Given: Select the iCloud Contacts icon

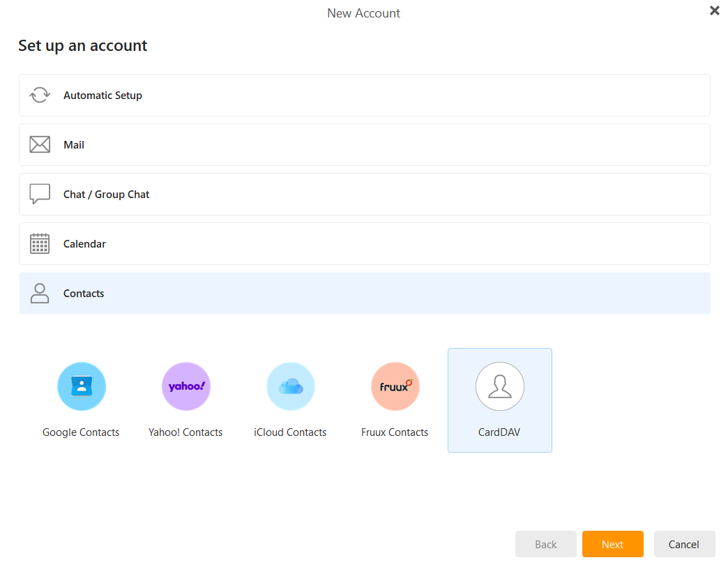Looking at the screenshot, I should pyautogui.click(x=290, y=386).
